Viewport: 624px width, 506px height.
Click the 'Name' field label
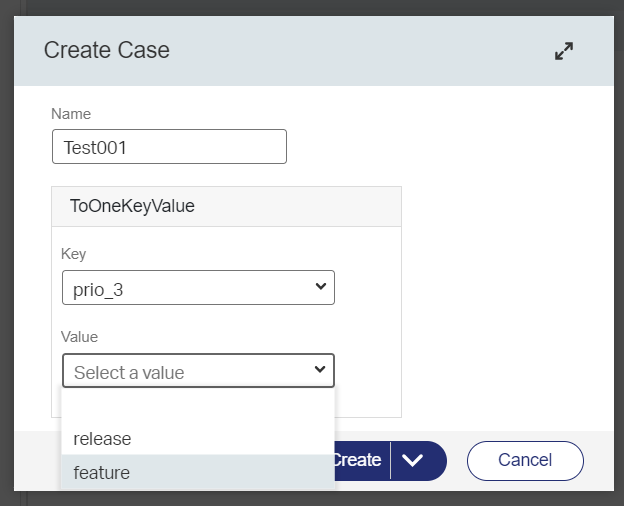[71, 114]
